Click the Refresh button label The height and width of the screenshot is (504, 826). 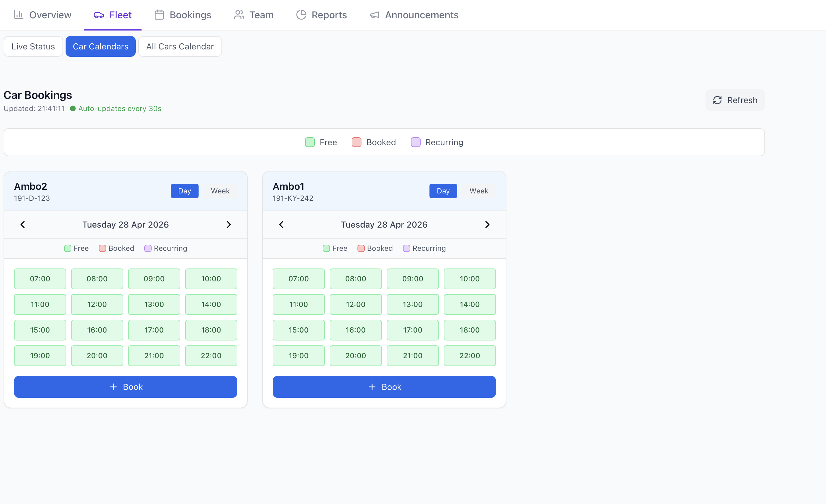click(x=742, y=100)
